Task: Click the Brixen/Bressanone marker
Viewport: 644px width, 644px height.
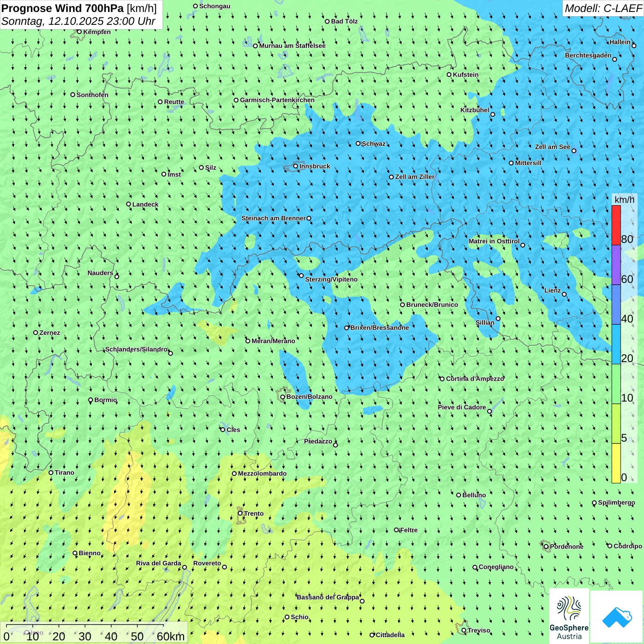Action: [347, 328]
